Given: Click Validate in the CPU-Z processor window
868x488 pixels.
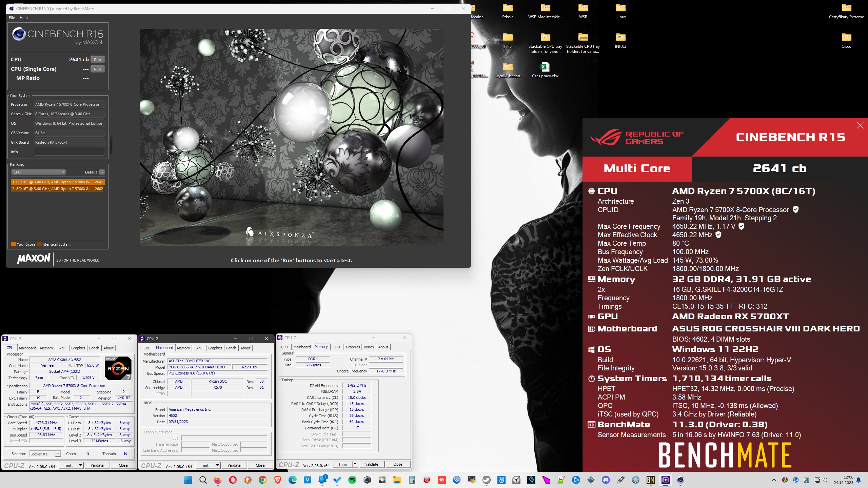Looking at the screenshot, I should 97,465.
